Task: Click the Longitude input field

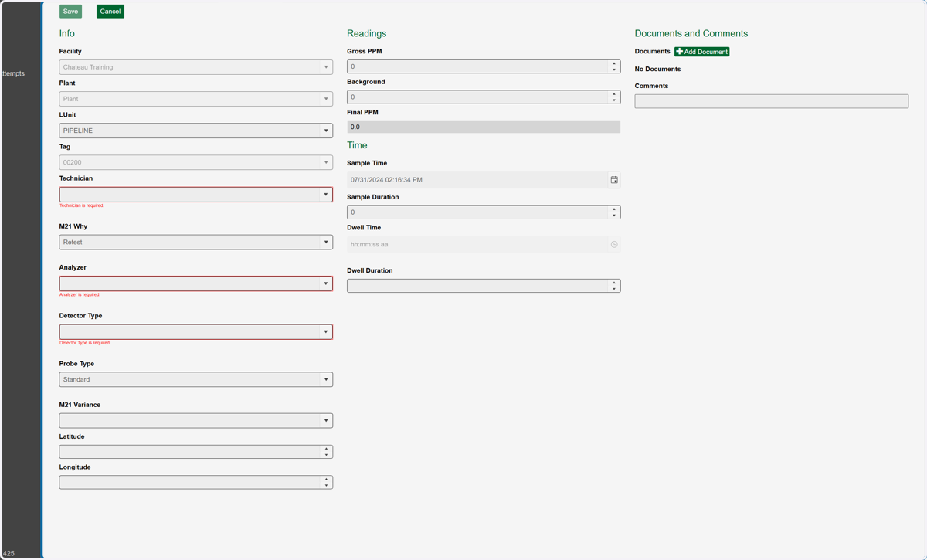Action: [190, 482]
